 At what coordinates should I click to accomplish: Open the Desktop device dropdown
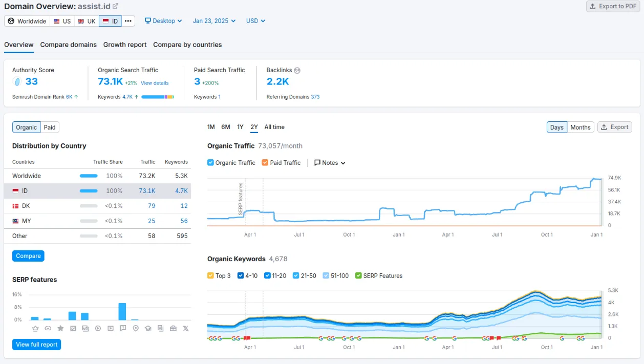(x=163, y=21)
